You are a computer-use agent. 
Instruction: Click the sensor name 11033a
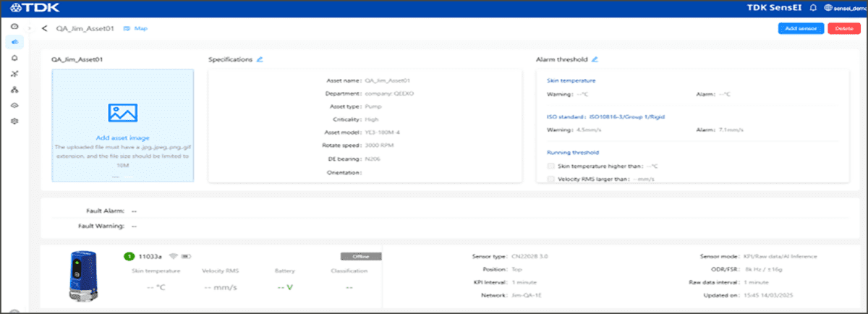(x=150, y=256)
